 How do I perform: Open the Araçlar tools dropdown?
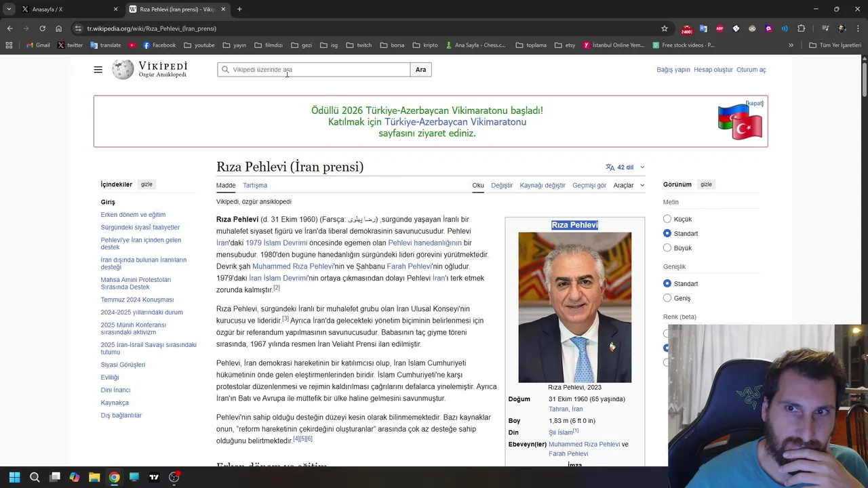629,185
